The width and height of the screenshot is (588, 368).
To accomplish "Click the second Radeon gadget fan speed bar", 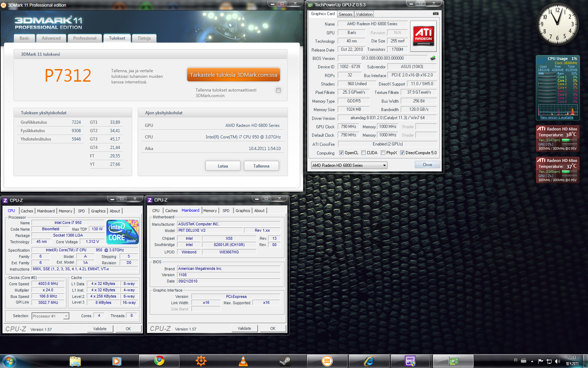I will pyautogui.click(x=569, y=172).
